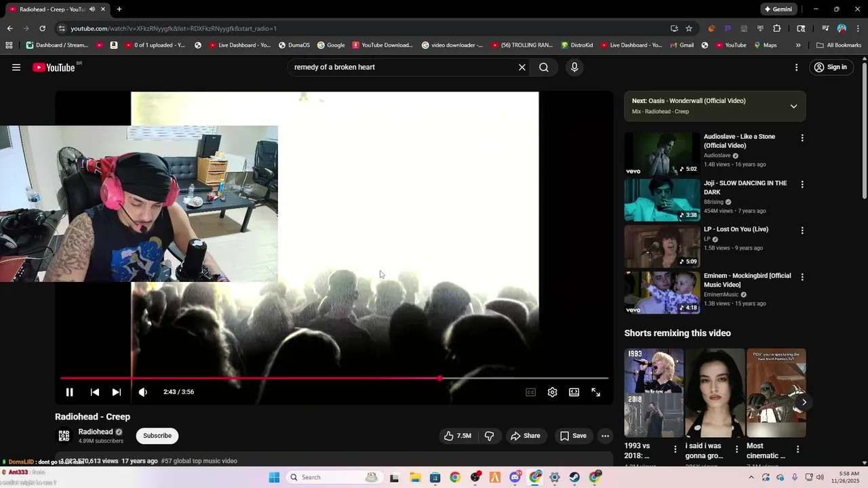868x488 pixels.
Task: Open Audioslave Like a Stone thumbnail
Action: 662,153
